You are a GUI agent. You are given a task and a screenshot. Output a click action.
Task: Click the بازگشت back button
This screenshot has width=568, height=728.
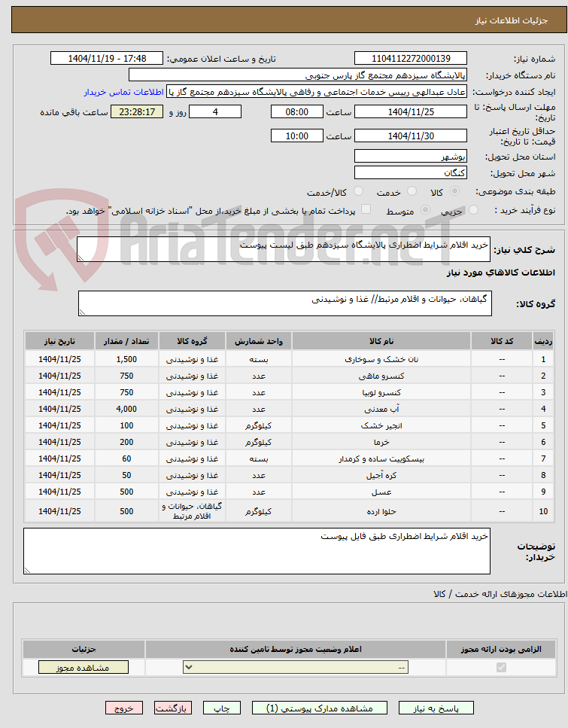(x=172, y=708)
